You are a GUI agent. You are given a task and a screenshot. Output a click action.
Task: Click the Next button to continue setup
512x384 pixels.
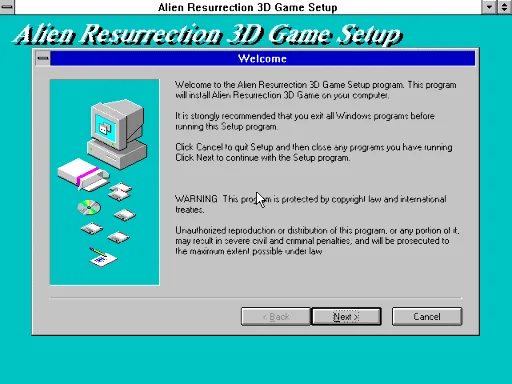[x=346, y=316]
